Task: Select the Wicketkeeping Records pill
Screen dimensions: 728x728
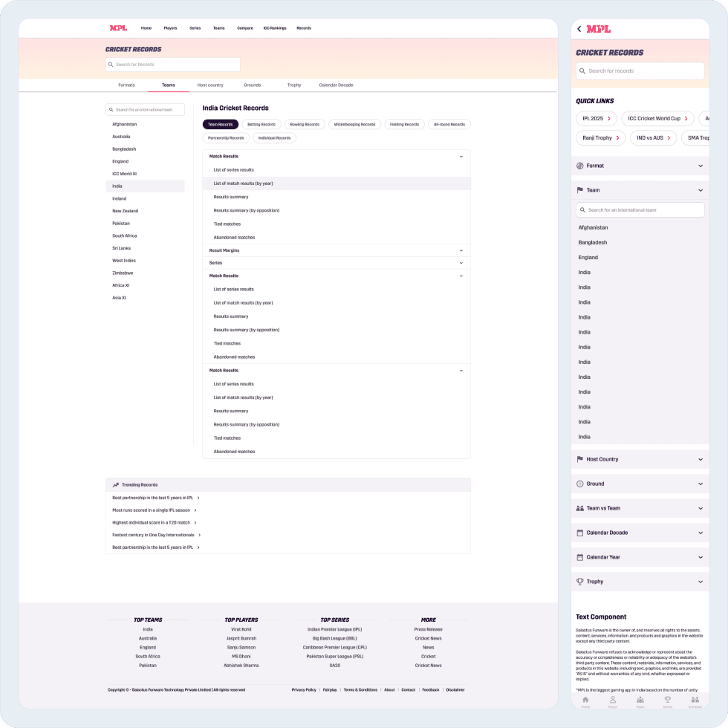Action: click(355, 125)
